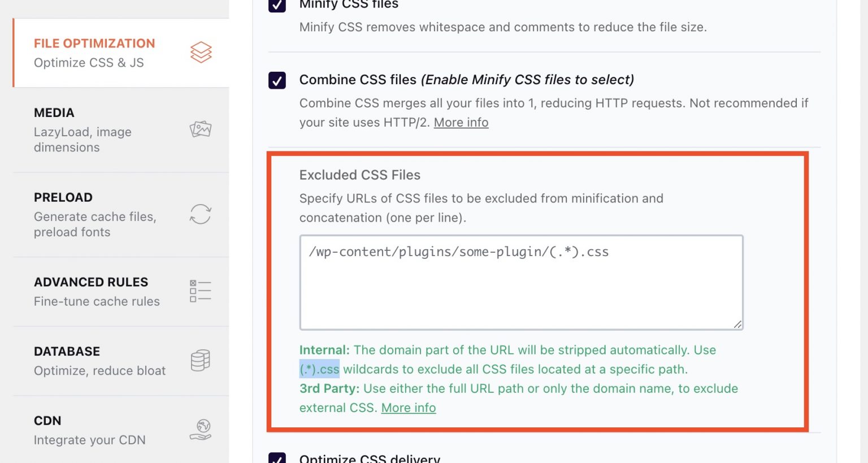The image size is (868, 463).
Task: Click the Preload refresh arrows icon
Action: coord(201,214)
